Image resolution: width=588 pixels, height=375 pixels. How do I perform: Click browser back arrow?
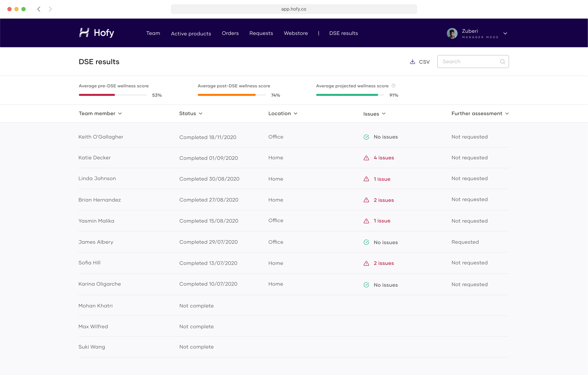click(39, 9)
